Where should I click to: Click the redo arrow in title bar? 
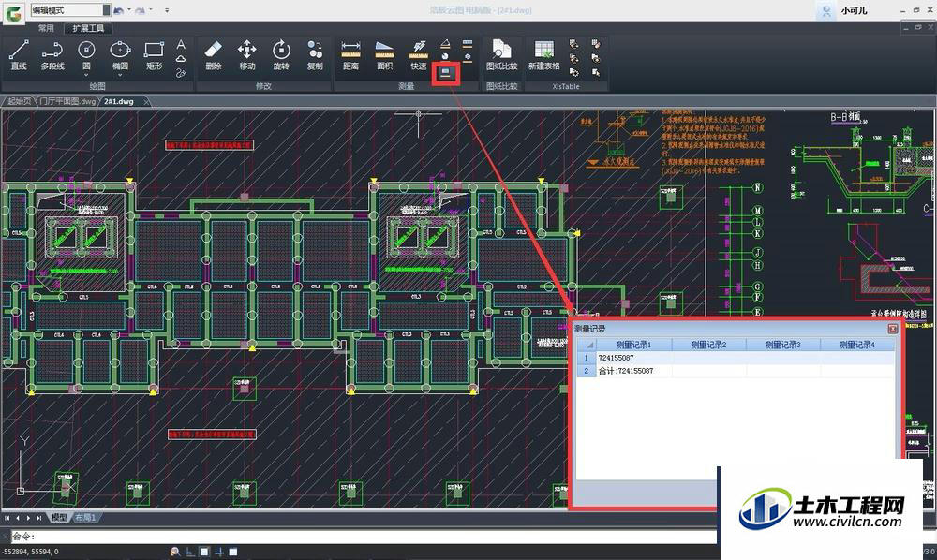pos(141,10)
